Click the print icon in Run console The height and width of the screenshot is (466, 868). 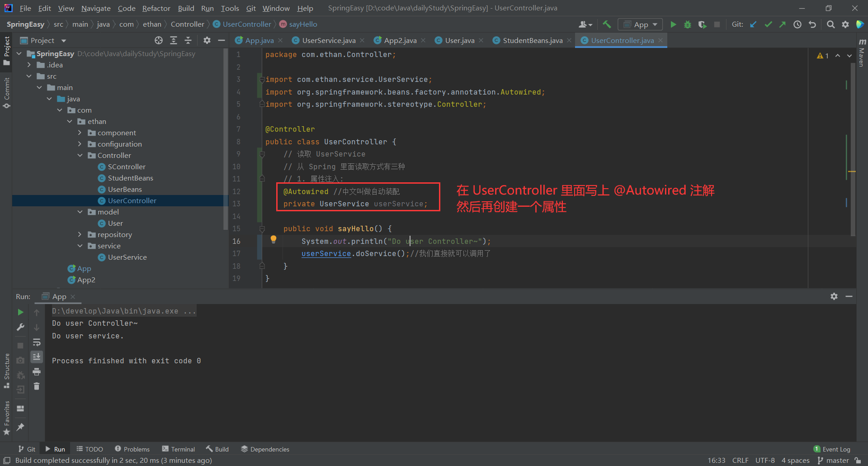[x=37, y=372]
